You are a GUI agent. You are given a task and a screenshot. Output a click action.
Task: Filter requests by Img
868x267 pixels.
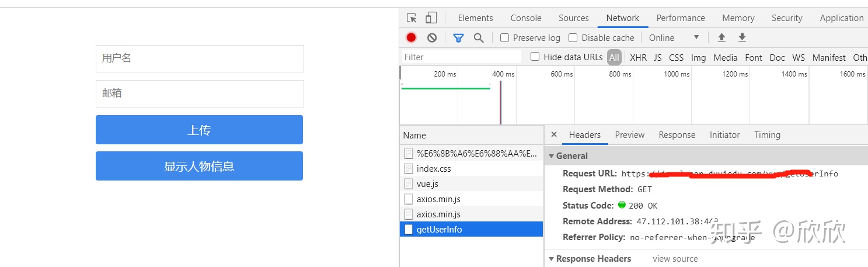[698, 57]
